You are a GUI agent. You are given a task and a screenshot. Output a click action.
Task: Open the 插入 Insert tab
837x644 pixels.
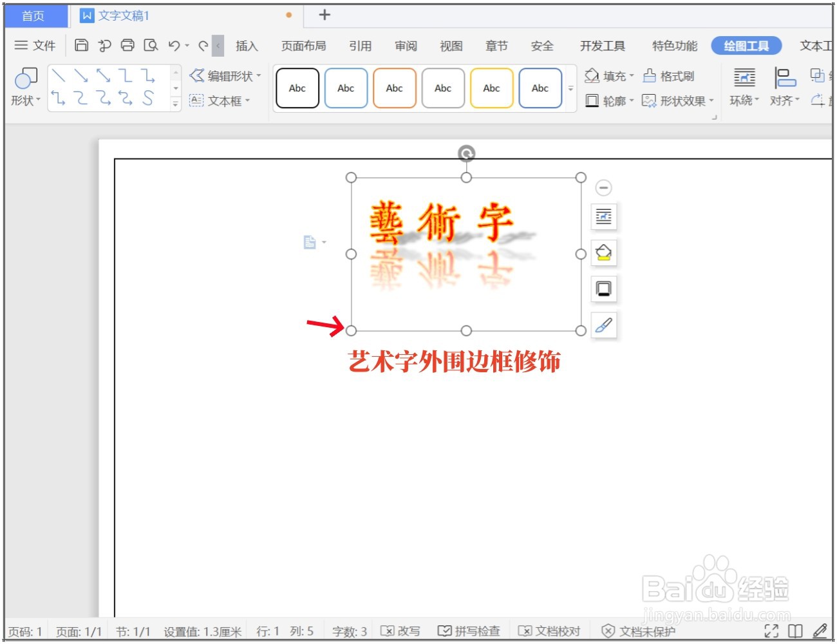247,46
